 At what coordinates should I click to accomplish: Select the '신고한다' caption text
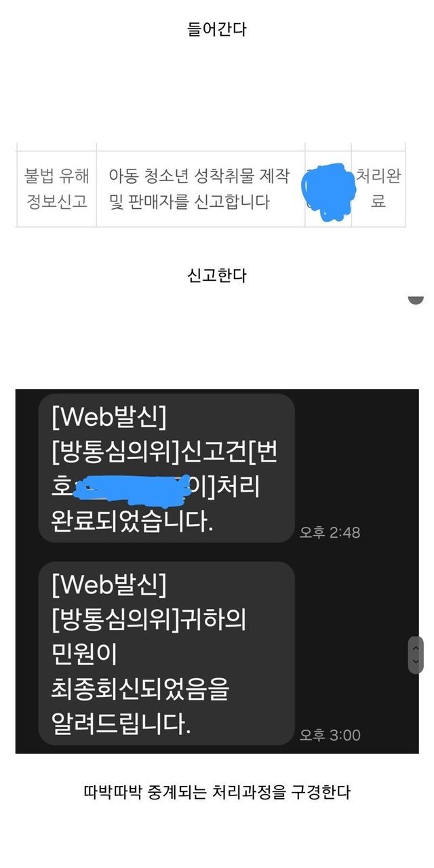pyautogui.click(x=217, y=275)
